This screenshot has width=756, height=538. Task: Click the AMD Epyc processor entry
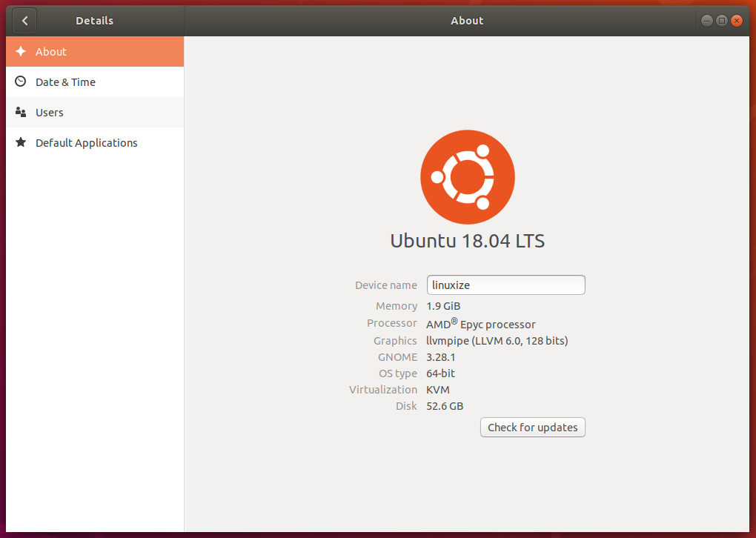tap(480, 324)
